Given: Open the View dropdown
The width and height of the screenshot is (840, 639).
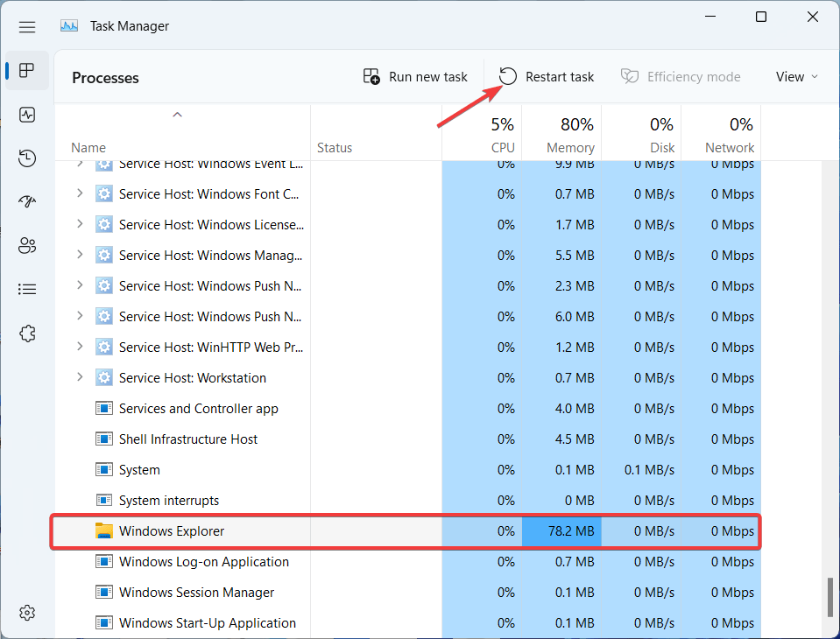Looking at the screenshot, I should (x=795, y=76).
